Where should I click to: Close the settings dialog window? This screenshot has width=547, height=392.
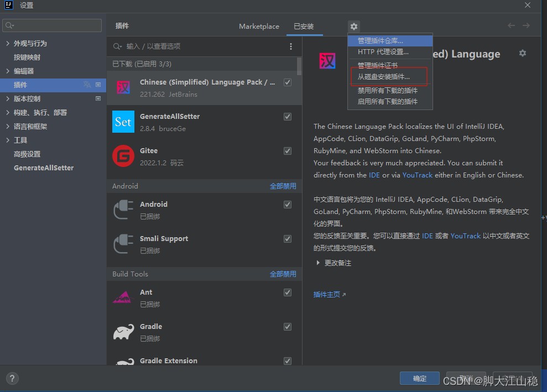(x=528, y=5)
